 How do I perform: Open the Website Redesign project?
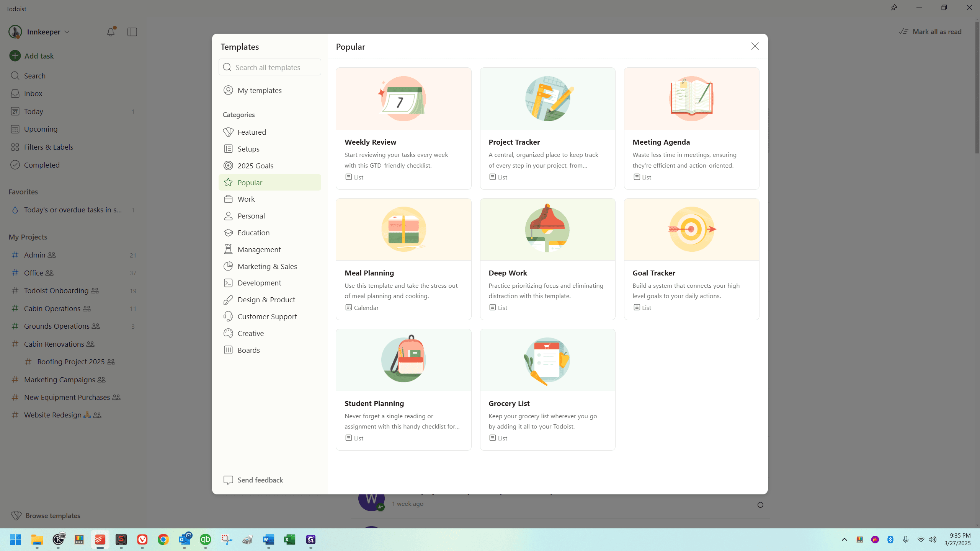73,415
